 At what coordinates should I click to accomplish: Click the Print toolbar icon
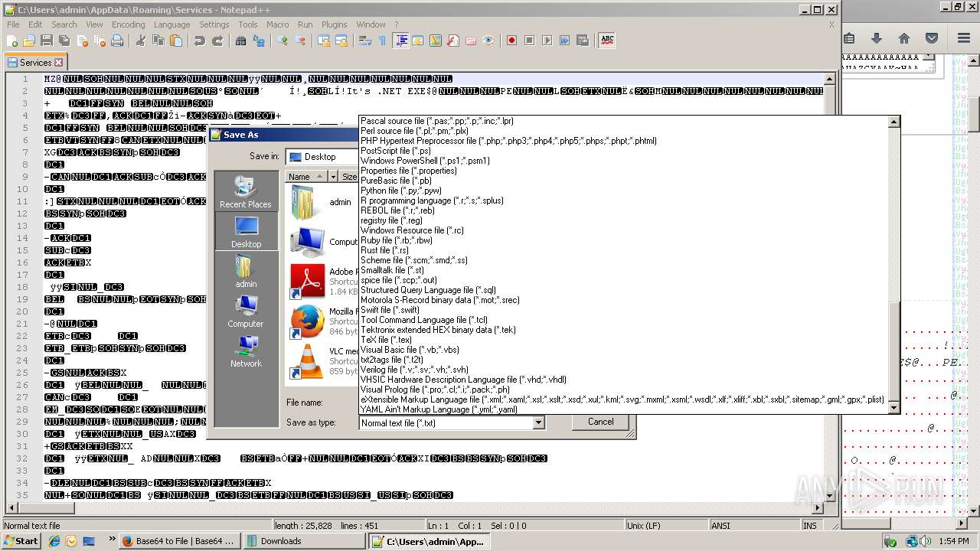[117, 41]
